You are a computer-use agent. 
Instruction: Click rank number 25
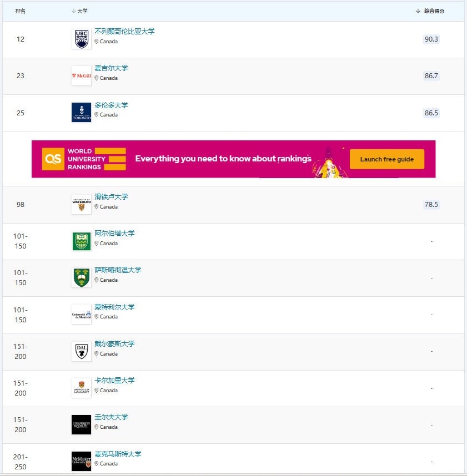21,113
